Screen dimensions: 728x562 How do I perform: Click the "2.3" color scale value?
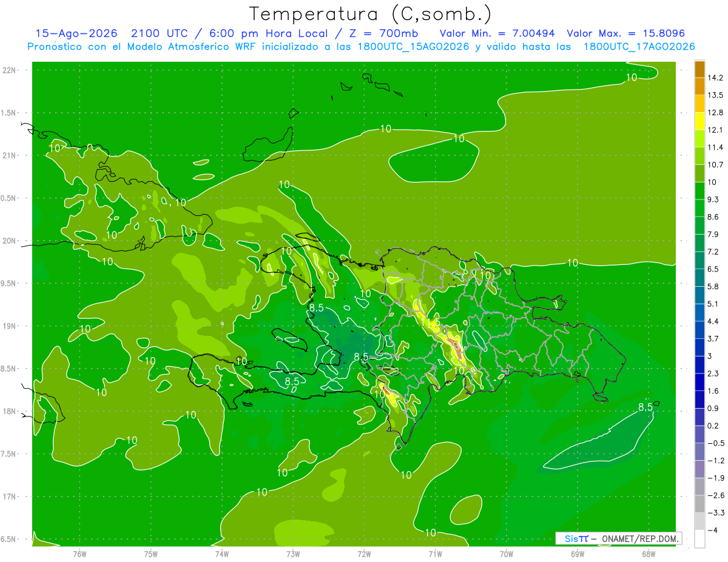(713, 373)
